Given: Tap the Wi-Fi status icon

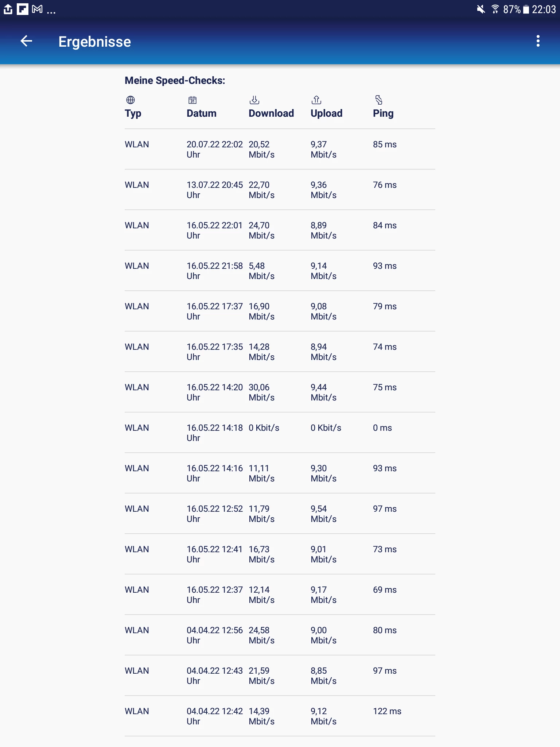Looking at the screenshot, I should pos(495,9).
